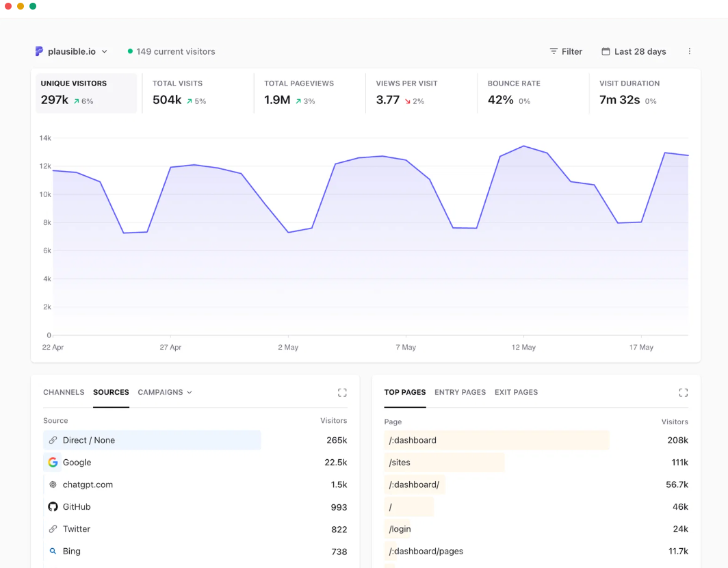The height and width of the screenshot is (568, 728).
Task: Click the Page column header
Action: click(x=393, y=422)
